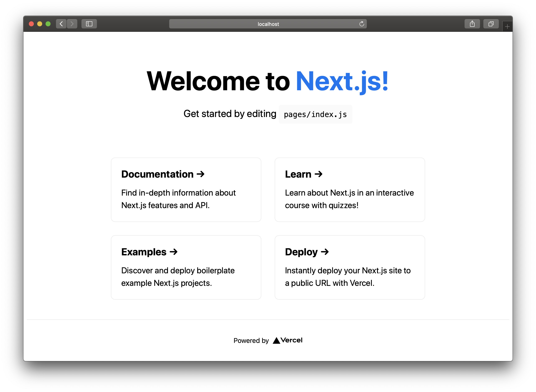Show the Safari sidebar
The height and width of the screenshot is (392, 536).
(89, 24)
